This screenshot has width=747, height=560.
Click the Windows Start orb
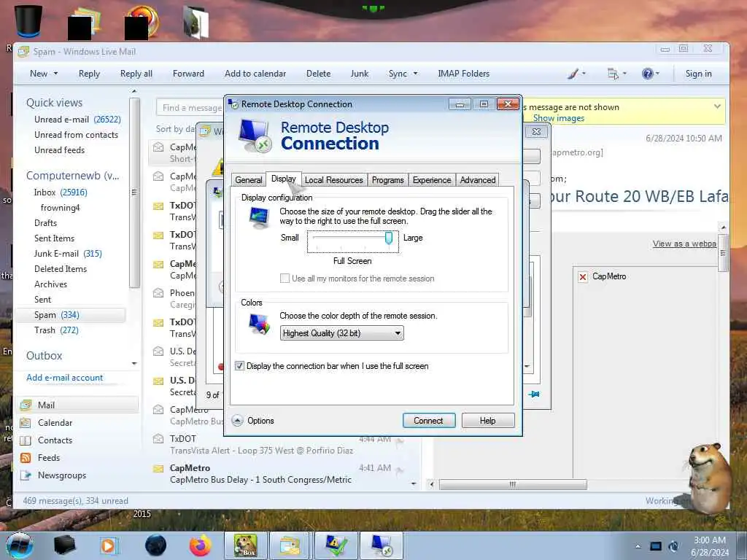[19, 545]
